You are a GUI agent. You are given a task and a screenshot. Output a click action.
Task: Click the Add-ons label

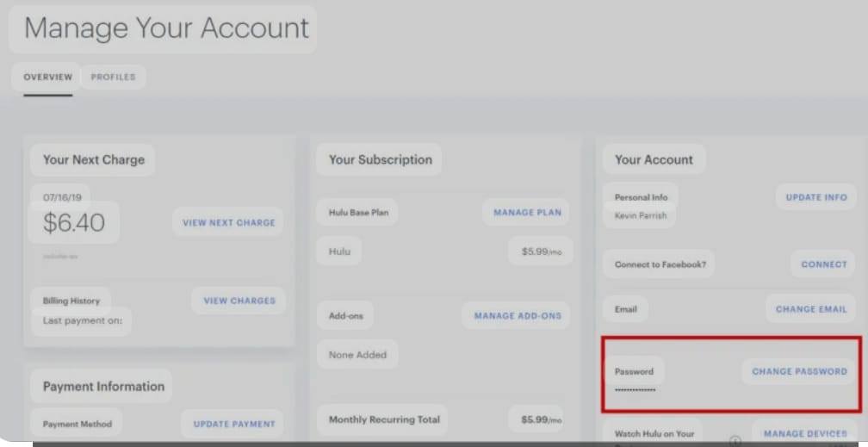tap(346, 316)
